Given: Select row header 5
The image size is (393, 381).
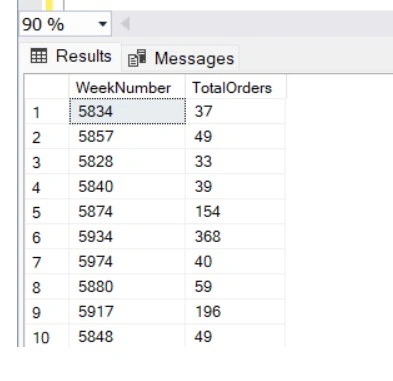Looking at the screenshot, I should [x=47, y=211].
